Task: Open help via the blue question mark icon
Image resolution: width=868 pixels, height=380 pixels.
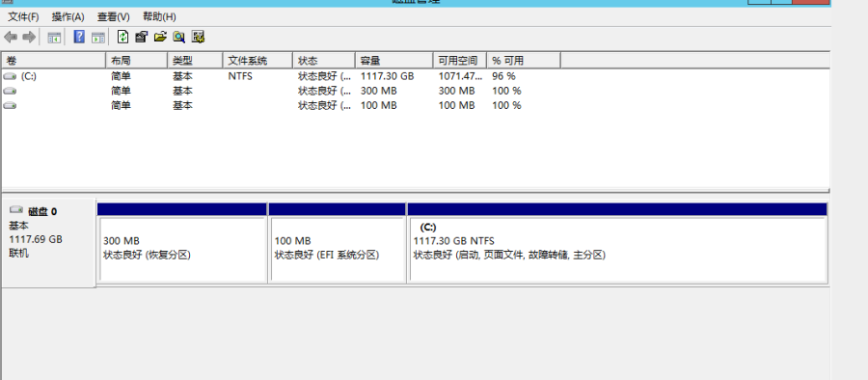Action: point(79,38)
